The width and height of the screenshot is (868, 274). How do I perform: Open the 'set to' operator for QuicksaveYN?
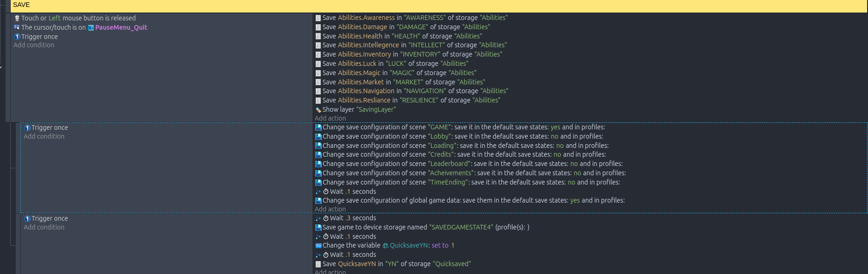tap(440, 245)
